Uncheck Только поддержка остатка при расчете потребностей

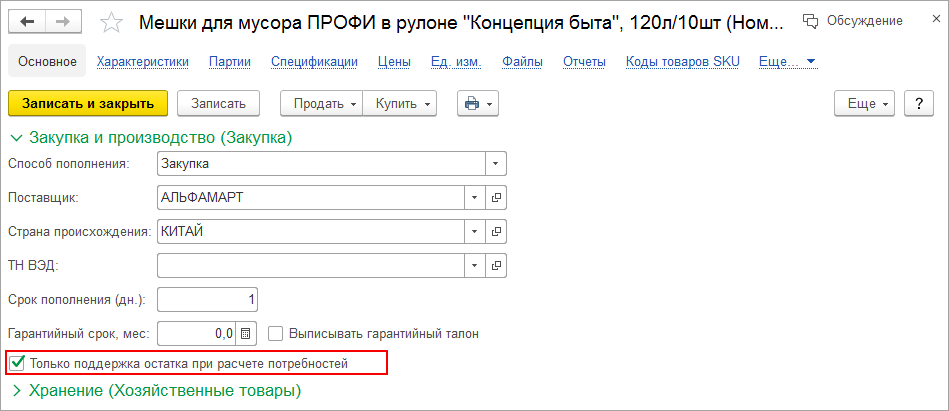[17, 363]
